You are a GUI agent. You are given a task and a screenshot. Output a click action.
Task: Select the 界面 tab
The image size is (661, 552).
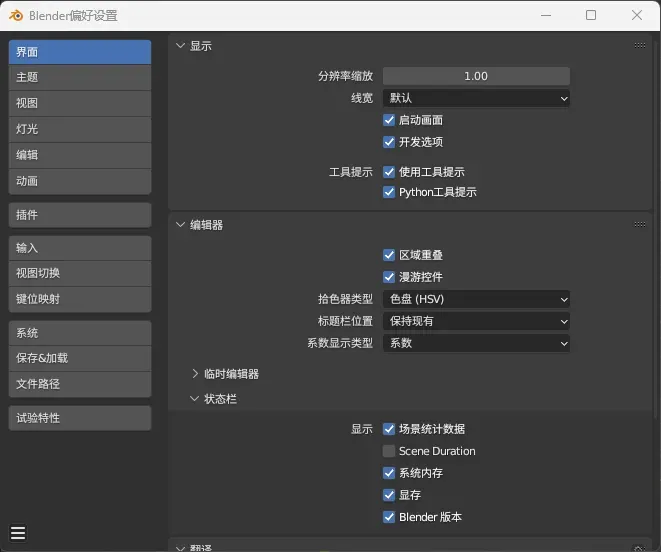coord(80,52)
